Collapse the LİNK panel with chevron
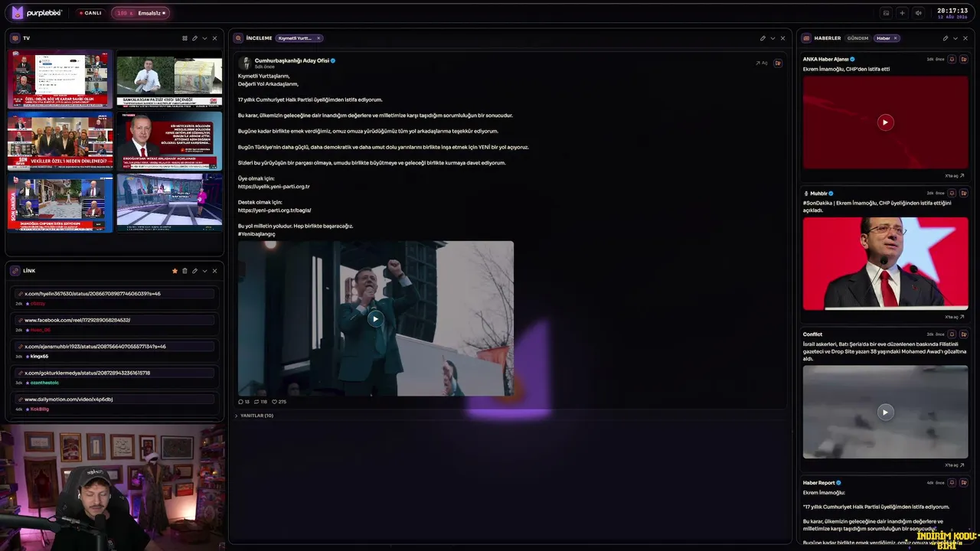980x551 pixels. [204, 271]
